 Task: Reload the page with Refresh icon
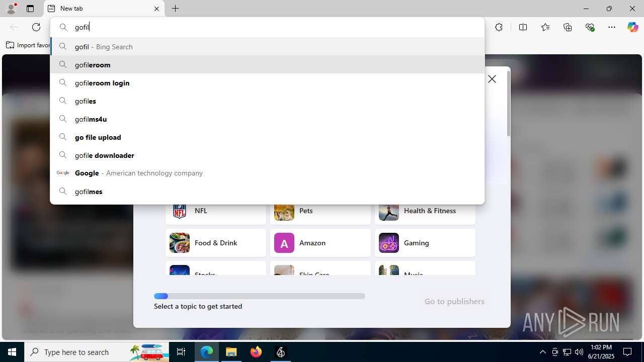click(36, 27)
